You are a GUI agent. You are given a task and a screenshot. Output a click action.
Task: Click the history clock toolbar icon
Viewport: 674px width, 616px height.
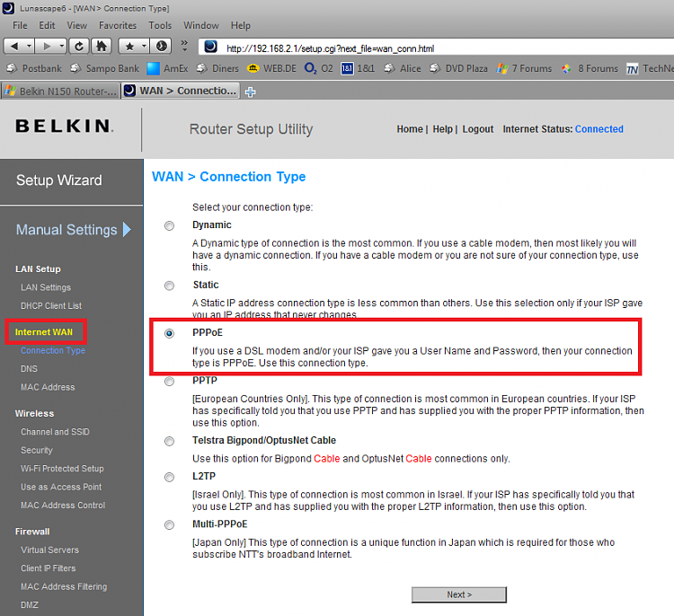[161, 46]
